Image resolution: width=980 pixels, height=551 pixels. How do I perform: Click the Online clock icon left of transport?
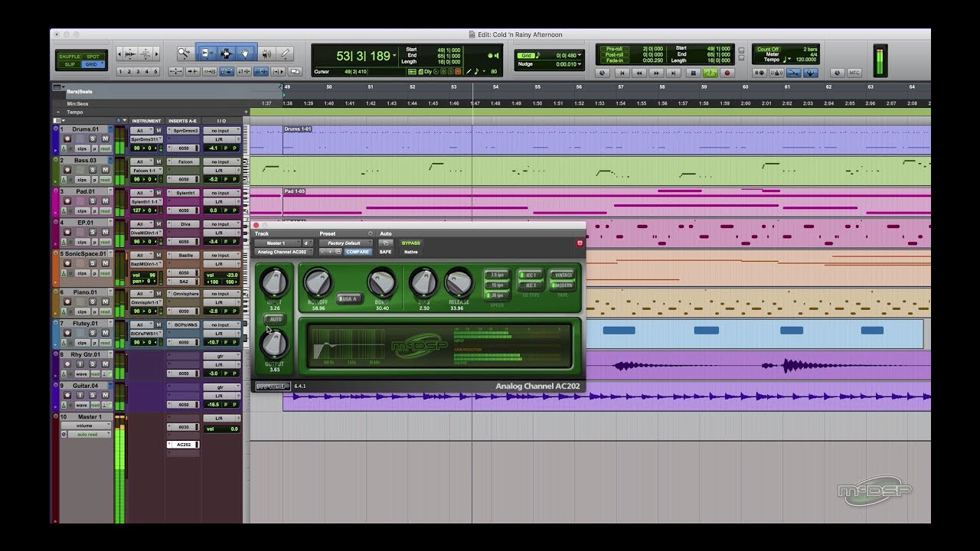click(602, 73)
